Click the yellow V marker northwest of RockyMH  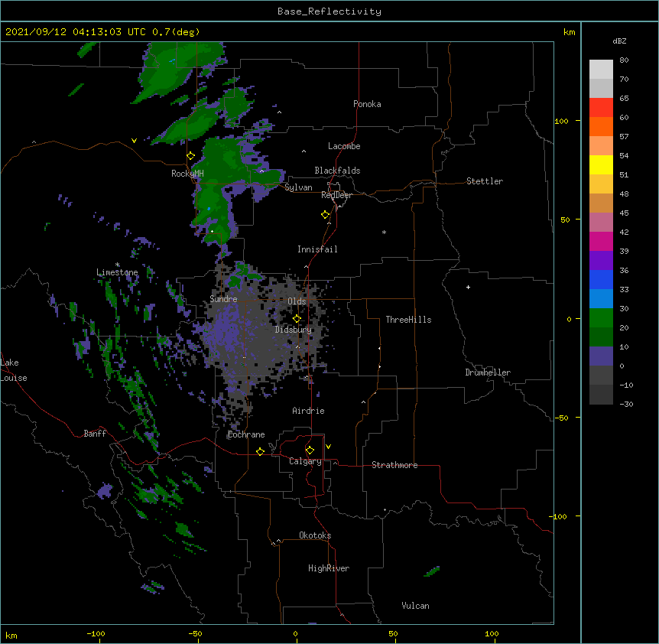[x=134, y=141]
